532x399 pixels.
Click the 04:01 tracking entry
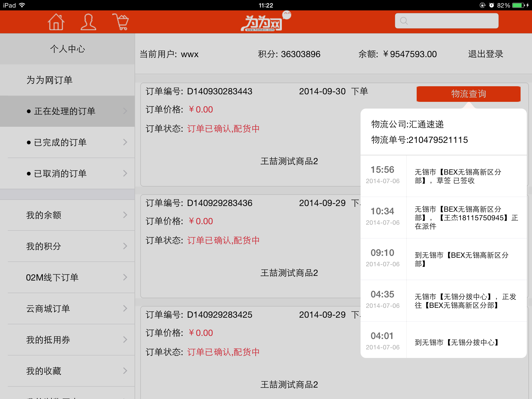(443, 340)
